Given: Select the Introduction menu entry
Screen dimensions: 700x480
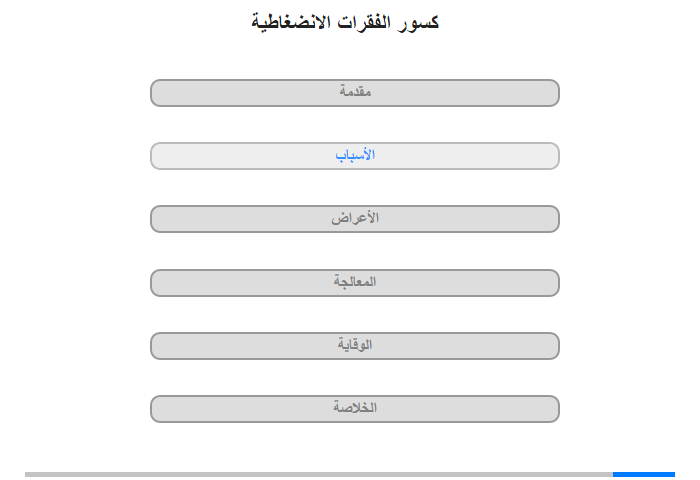Looking at the screenshot, I should click(354, 93).
